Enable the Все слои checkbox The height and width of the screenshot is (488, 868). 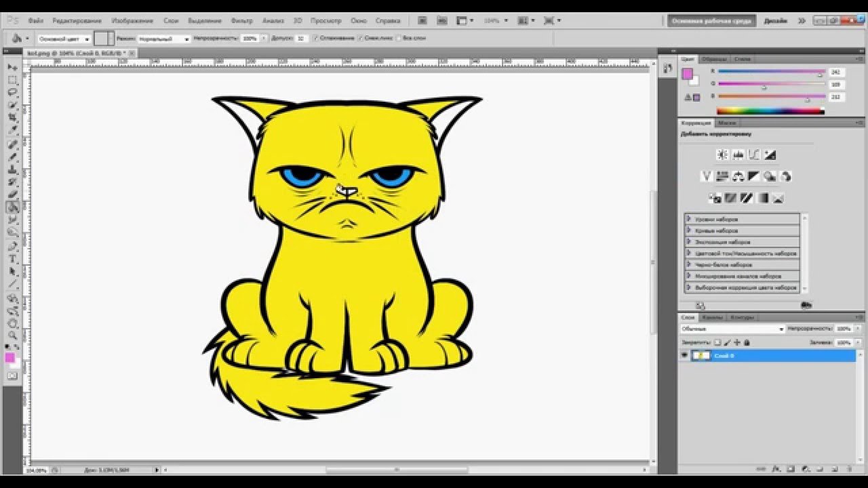point(399,39)
